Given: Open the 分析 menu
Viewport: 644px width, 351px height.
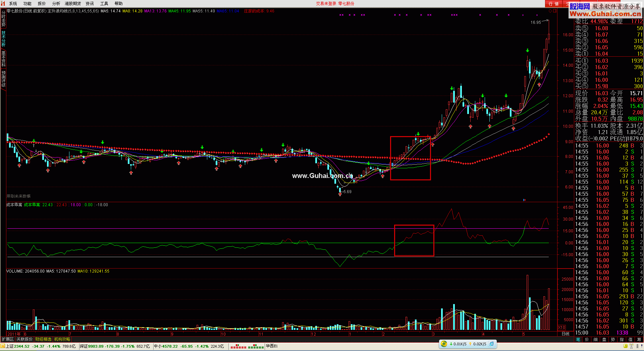Looking at the screenshot, I should click(x=56, y=3).
